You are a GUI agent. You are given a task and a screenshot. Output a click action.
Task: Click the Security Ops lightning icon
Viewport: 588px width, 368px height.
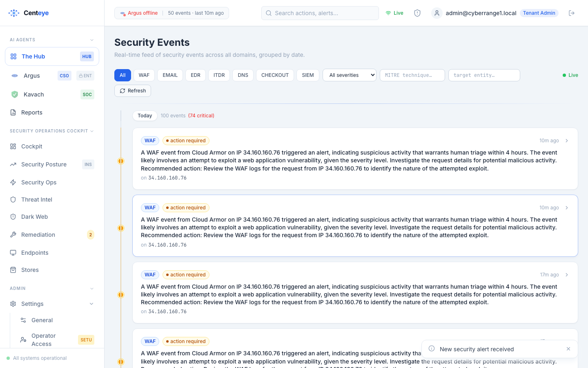coord(13,182)
